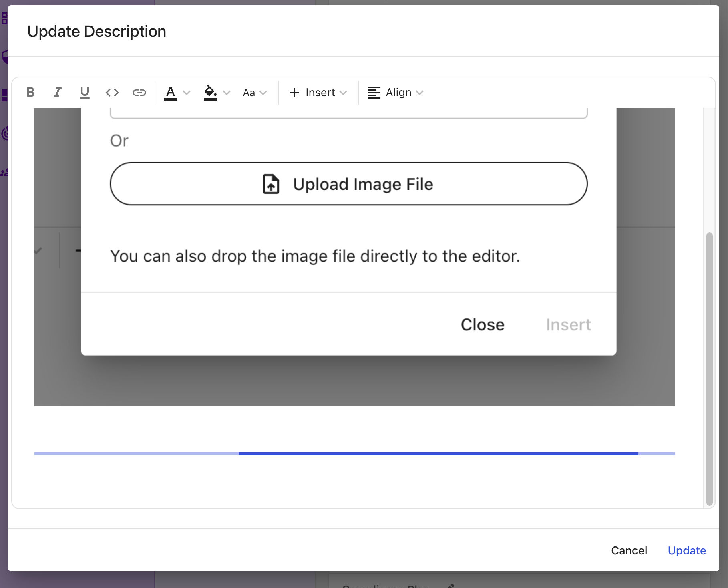
Task: Click the editor vertical scrollbar thumb
Action: tap(710, 369)
